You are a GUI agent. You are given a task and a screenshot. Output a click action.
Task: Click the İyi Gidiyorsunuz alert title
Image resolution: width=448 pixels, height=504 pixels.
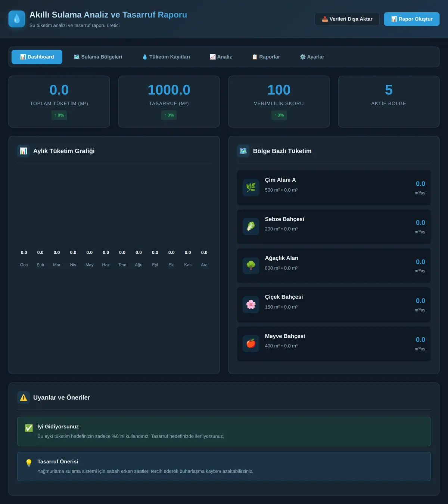tap(58, 427)
